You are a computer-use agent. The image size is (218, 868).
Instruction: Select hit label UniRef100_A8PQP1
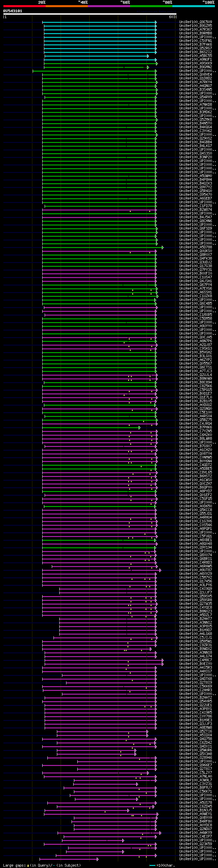196,529
